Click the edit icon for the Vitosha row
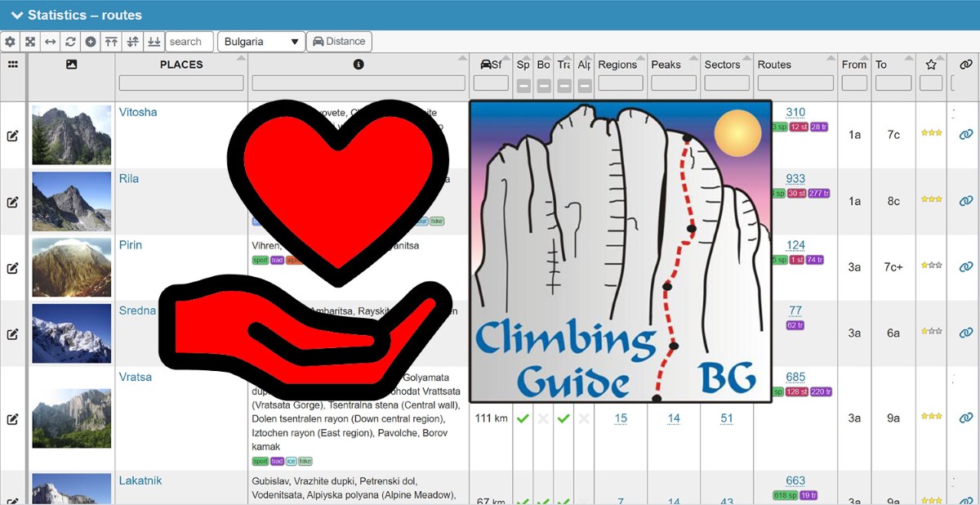The width and height of the screenshot is (980, 505). [x=12, y=136]
